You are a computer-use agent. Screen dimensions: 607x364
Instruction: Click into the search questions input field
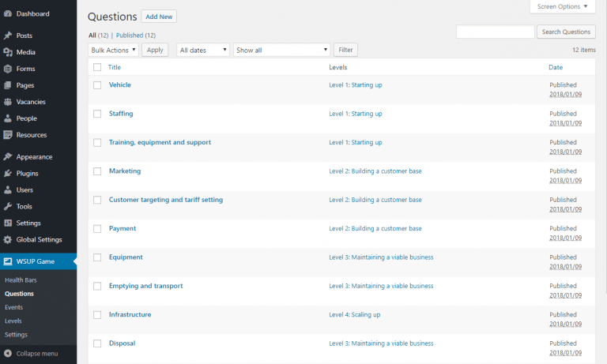(495, 32)
